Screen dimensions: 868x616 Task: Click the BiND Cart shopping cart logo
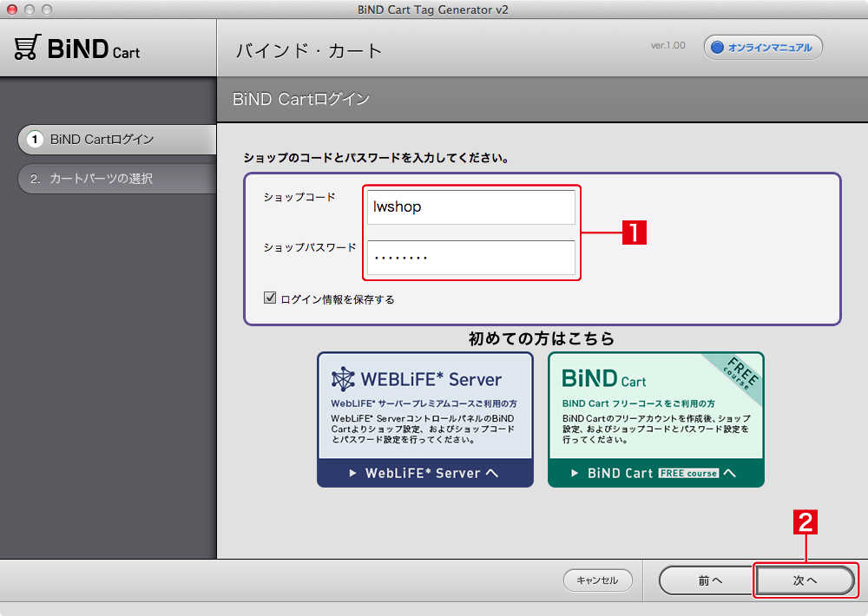tap(77, 48)
